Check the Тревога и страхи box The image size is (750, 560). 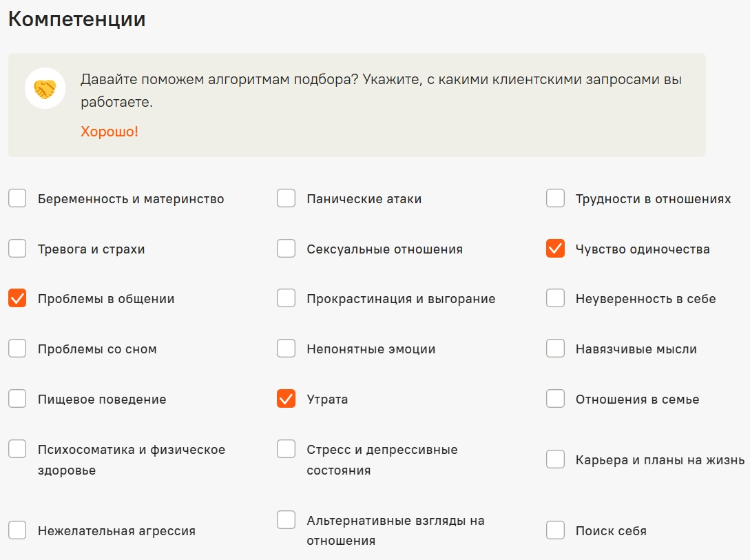pos(17,248)
